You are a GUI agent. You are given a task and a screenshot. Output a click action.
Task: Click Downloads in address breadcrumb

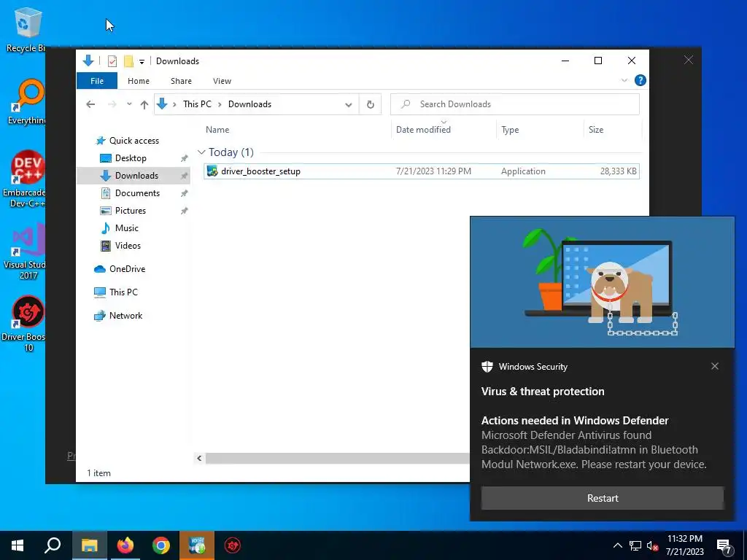tap(249, 104)
